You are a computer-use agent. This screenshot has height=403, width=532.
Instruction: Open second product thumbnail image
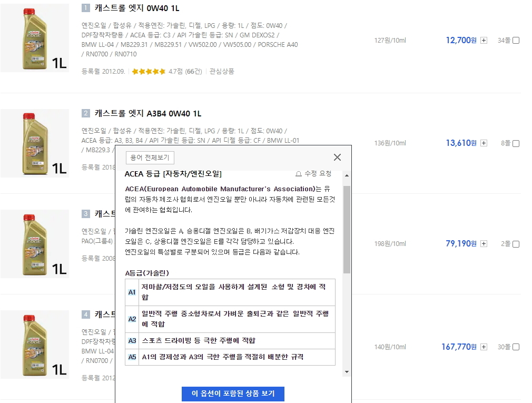(35, 143)
